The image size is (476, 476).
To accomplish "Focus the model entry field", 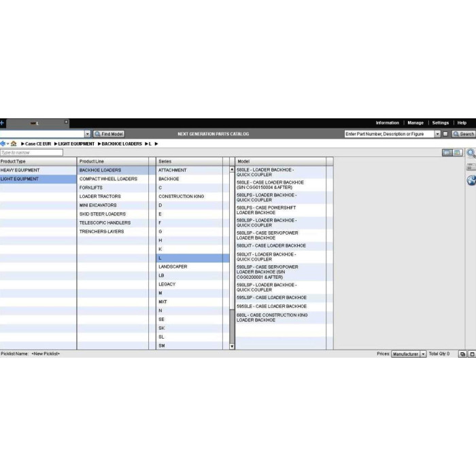I will [x=42, y=134].
